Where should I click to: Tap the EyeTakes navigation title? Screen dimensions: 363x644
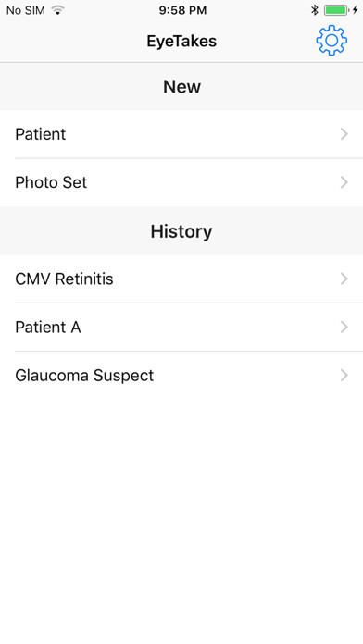click(181, 41)
